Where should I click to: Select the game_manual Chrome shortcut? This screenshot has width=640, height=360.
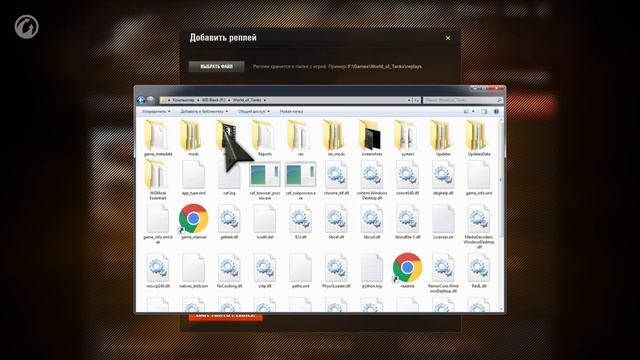[x=193, y=221]
